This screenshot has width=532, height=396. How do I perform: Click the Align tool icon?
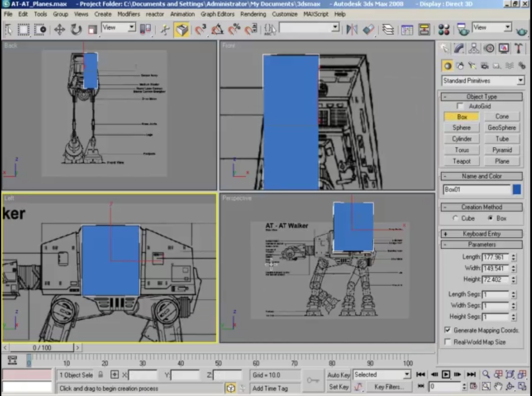tap(368, 30)
